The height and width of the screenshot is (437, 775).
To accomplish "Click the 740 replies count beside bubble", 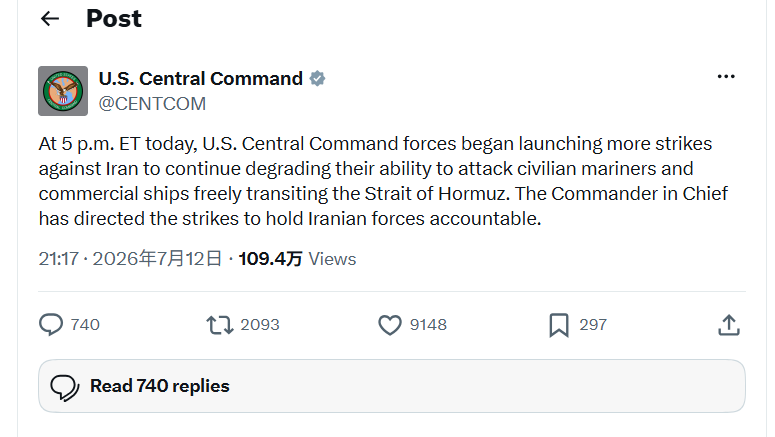I will (85, 325).
